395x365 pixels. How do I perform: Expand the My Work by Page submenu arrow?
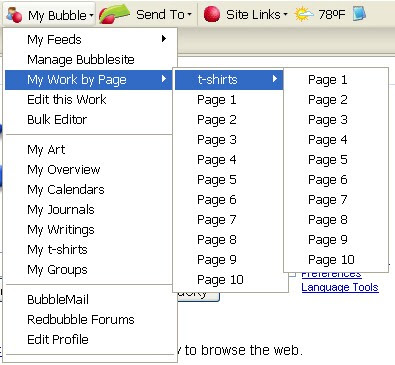pos(164,79)
